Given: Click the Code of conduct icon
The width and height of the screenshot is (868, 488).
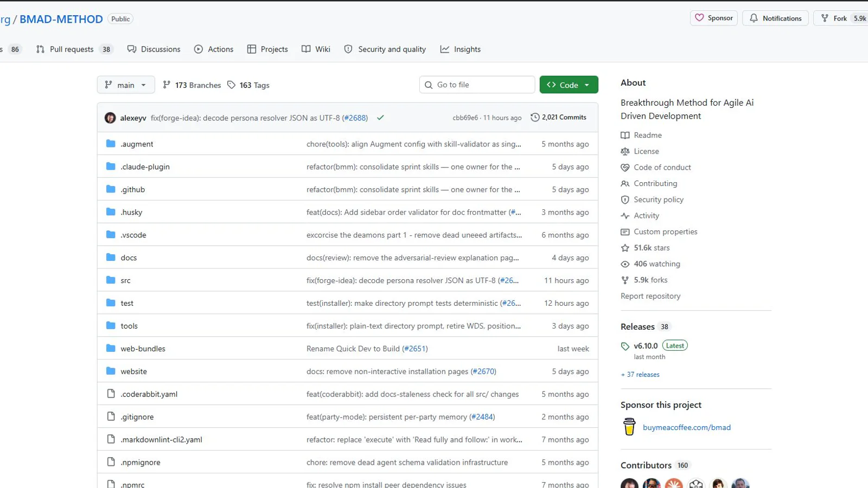Looking at the screenshot, I should coord(625,168).
